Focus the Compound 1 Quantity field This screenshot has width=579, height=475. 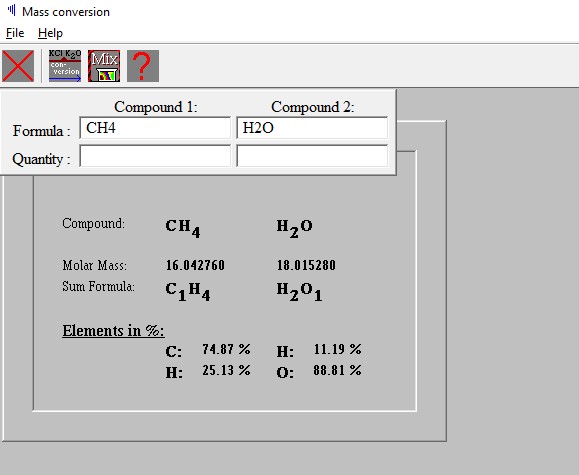(155, 156)
